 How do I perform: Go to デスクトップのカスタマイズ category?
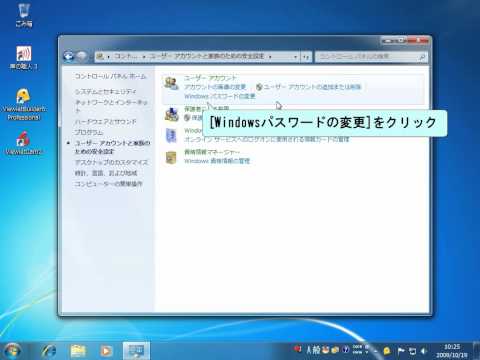pyautogui.click(x=111, y=162)
